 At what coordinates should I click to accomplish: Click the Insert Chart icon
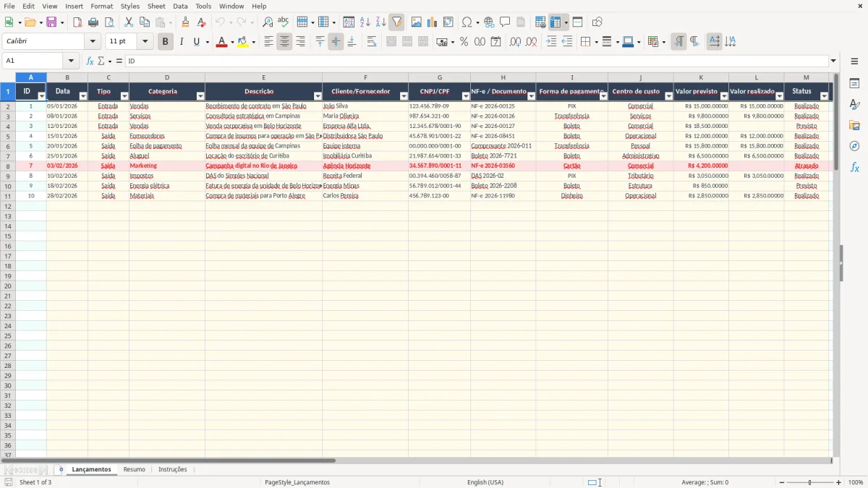click(432, 22)
